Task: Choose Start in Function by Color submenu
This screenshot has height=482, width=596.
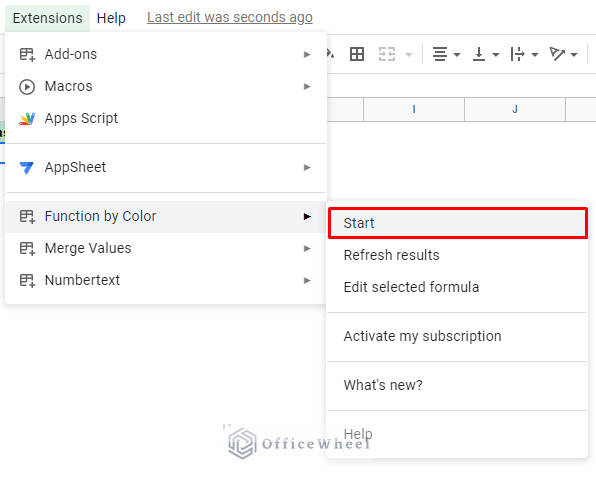Action: (x=458, y=223)
